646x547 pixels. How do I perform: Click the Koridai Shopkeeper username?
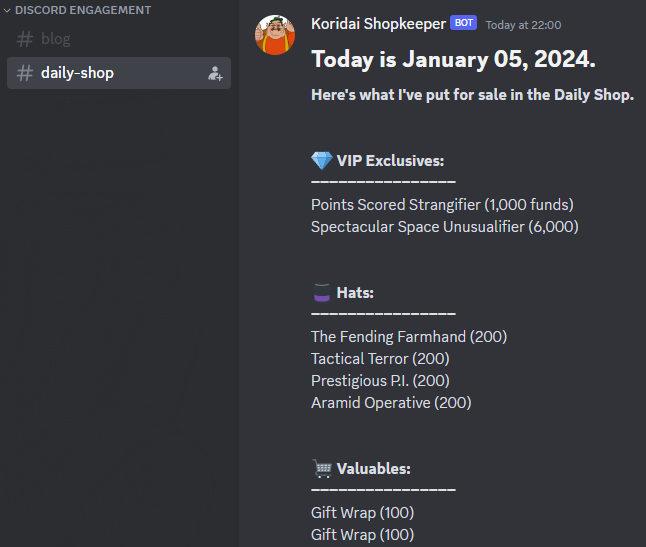[378, 24]
